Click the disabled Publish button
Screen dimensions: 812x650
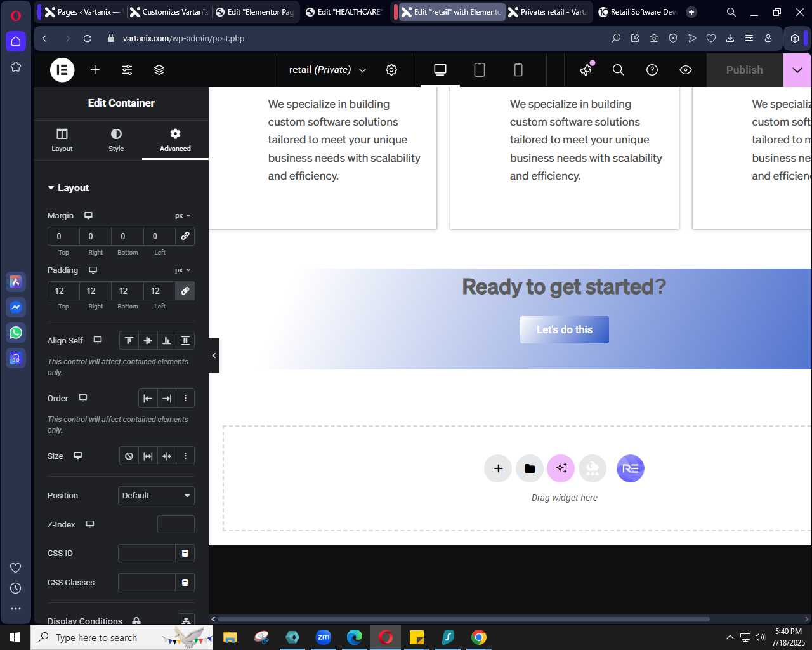pyautogui.click(x=745, y=70)
